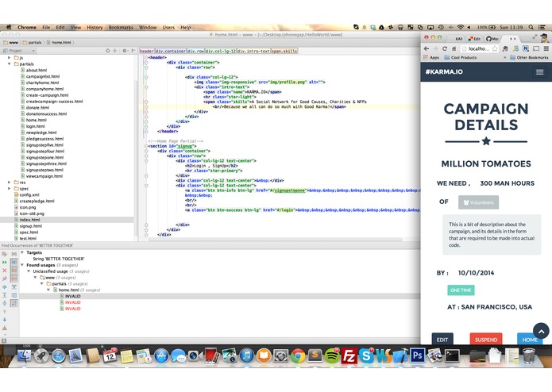Expand the spec folder in project tree
552x392 pixels.
pos(10,188)
